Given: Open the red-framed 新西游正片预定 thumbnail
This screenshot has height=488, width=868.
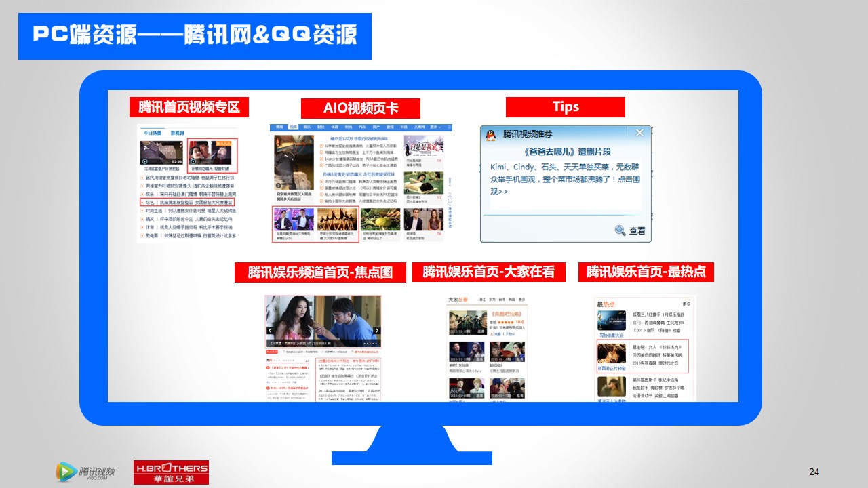Looking at the screenshot, I should coord(612,353).
